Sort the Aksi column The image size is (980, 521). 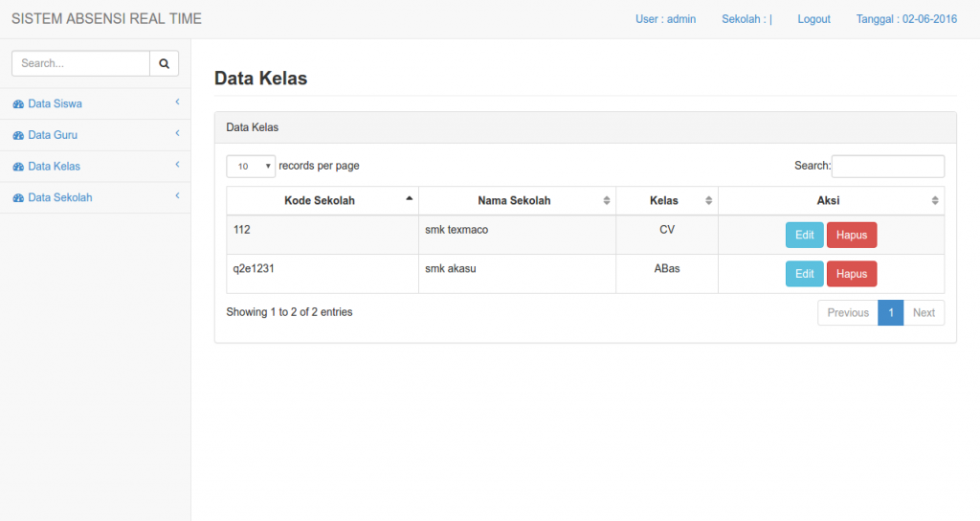point(934,201)
